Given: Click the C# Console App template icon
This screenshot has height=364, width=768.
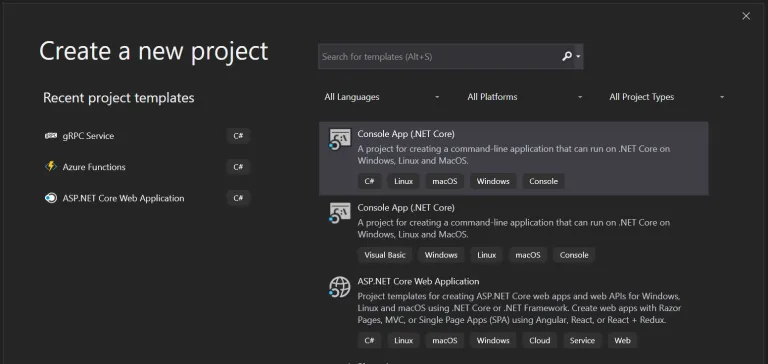Looking at the screenshot, I should pos(339,140).
